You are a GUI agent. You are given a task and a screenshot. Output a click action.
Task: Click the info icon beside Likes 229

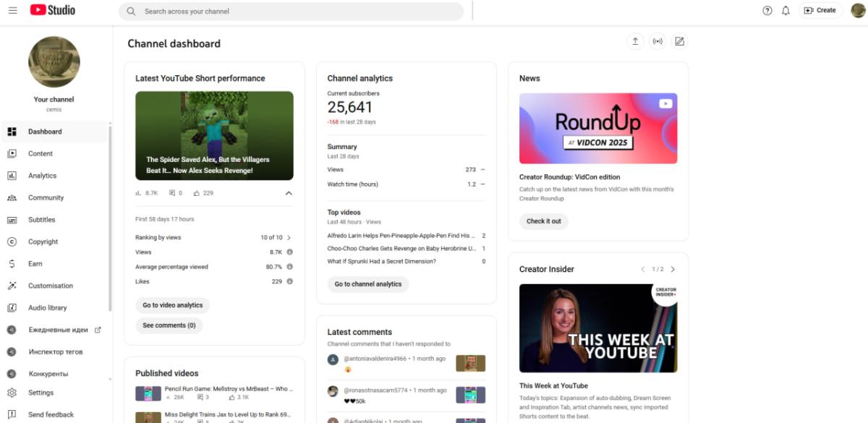click(x=289, y=281)
